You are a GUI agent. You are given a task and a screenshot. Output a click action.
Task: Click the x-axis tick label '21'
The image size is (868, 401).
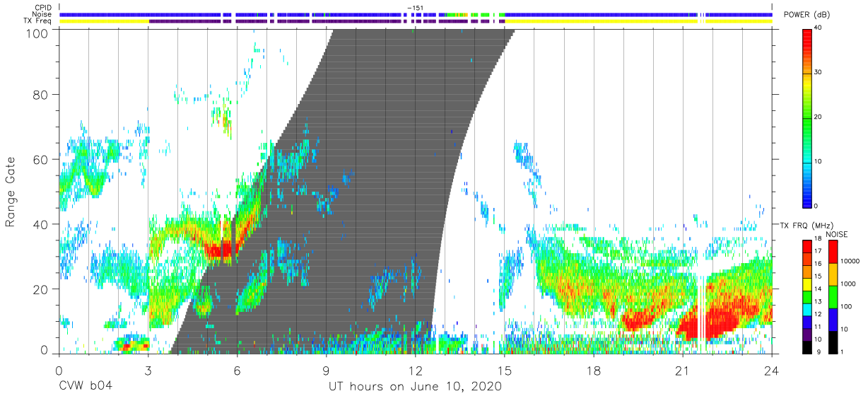point(682,370)
